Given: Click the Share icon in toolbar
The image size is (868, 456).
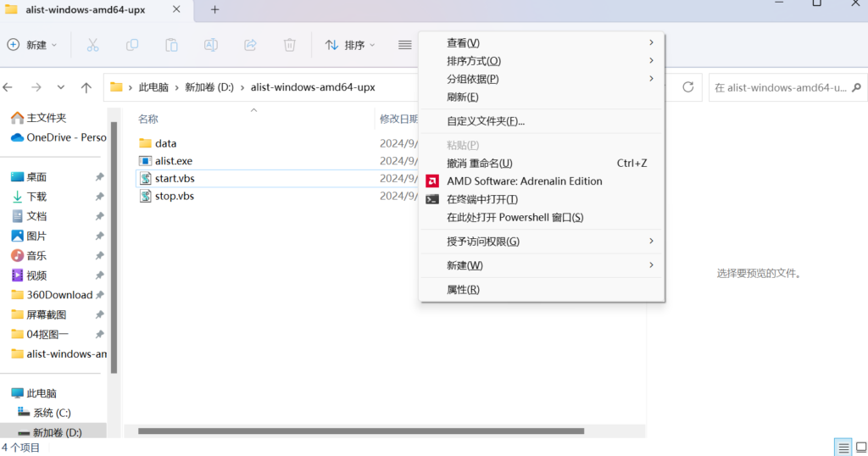Looking at the screenshot, I should [x=250, y=45].
